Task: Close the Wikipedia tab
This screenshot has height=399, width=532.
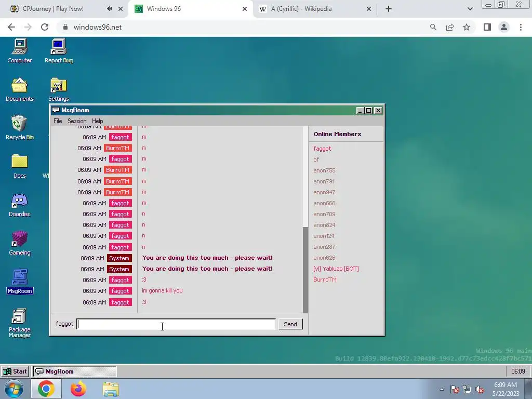Action: (369, 9)
